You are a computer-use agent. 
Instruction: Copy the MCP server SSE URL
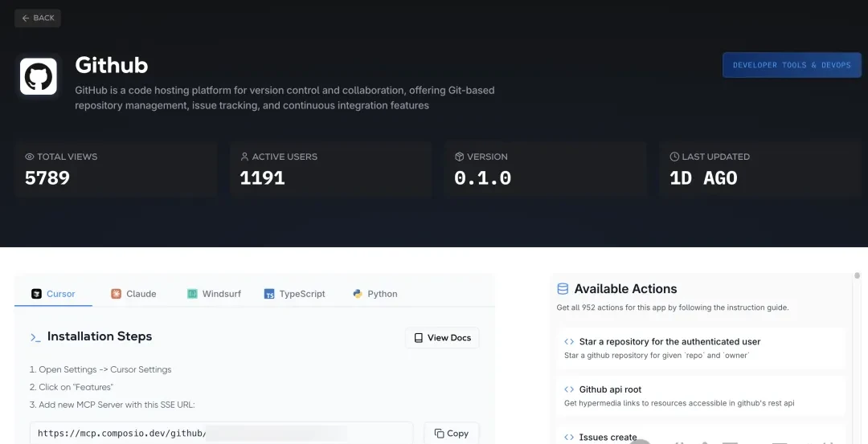tap(452, 434)
